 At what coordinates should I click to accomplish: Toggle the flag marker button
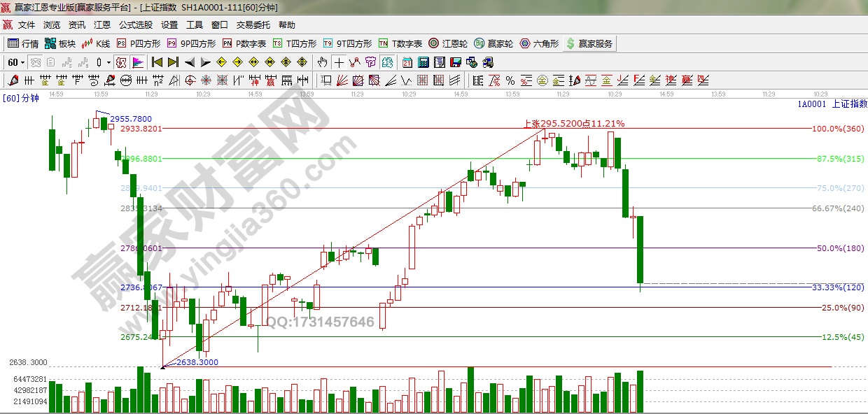(137, 62)
